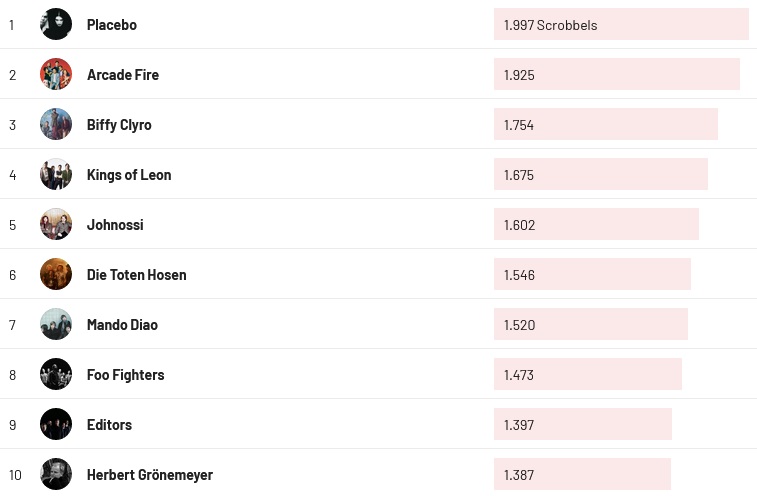Screen dimensions: 757x496
Task: Open Arcade Fire's avatar image
Action: coord(56,74)
